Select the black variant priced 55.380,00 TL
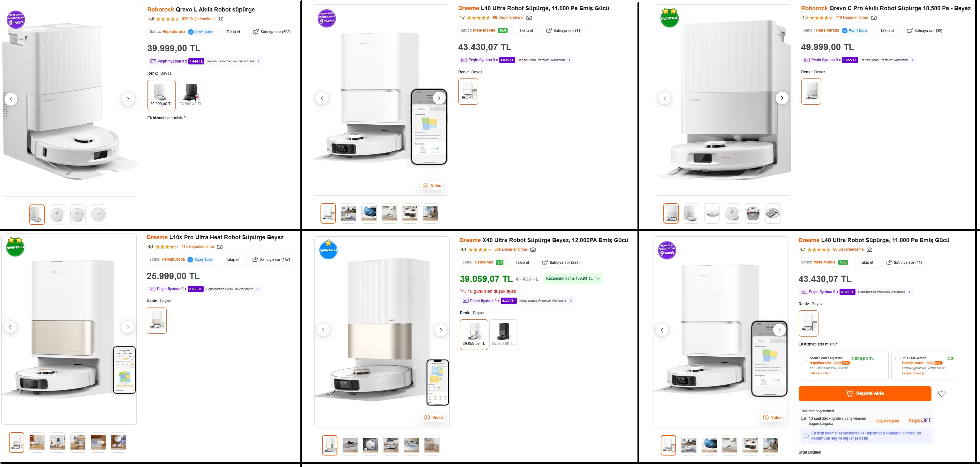This screenshot has height=467, width=980. [503, 335]
